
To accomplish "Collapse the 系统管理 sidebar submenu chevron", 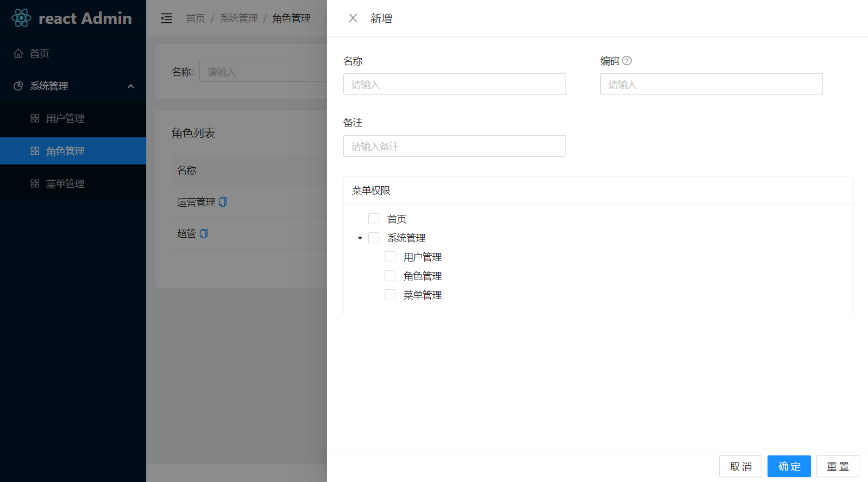I will click(x=131, y=86).
